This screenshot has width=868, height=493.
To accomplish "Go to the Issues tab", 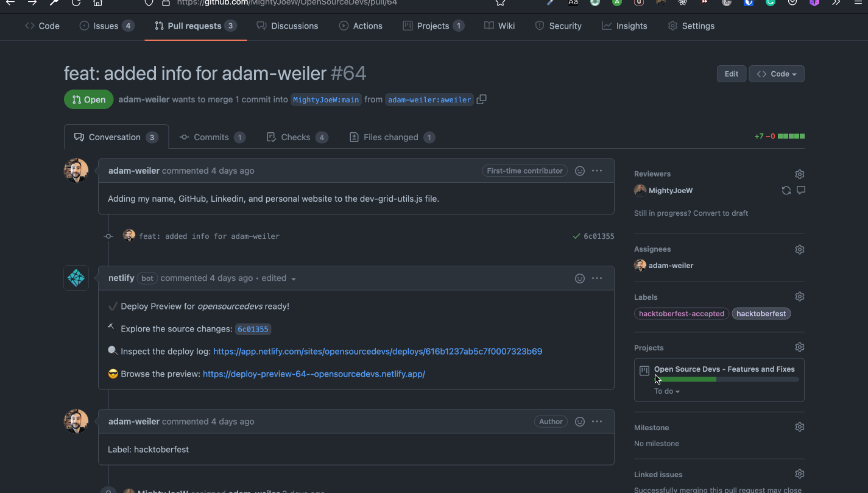I will 107,26.
